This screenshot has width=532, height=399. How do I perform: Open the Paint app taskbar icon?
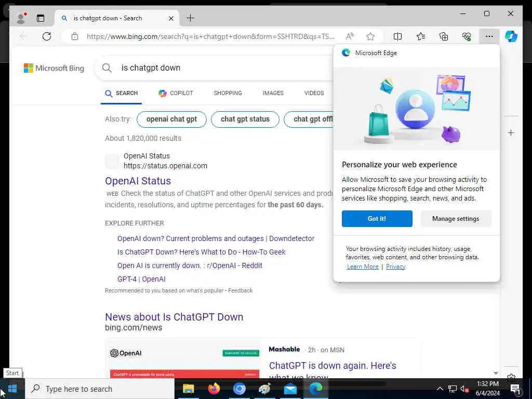point(264,389)
